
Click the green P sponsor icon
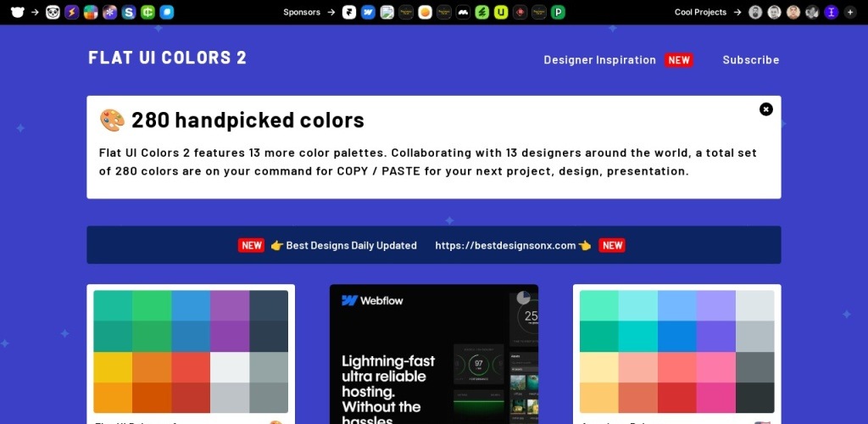point(558,12)
